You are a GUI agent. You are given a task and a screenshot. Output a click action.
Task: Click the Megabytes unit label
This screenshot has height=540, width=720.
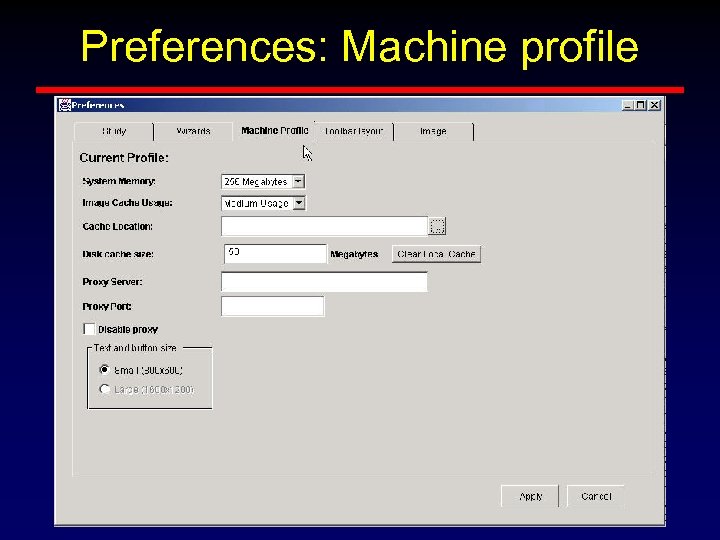coord(354,254)
